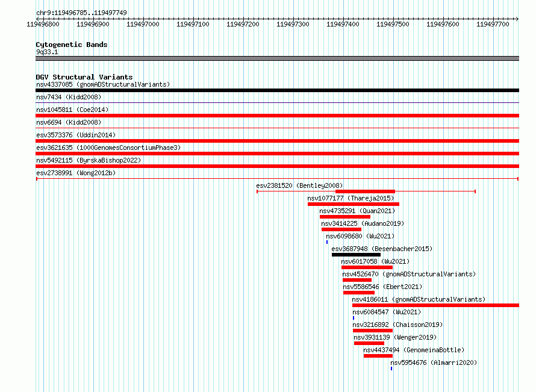Open nsv1045811 (Coe2014) label
This screenshot has height=392, width=536.
(72, 110)
